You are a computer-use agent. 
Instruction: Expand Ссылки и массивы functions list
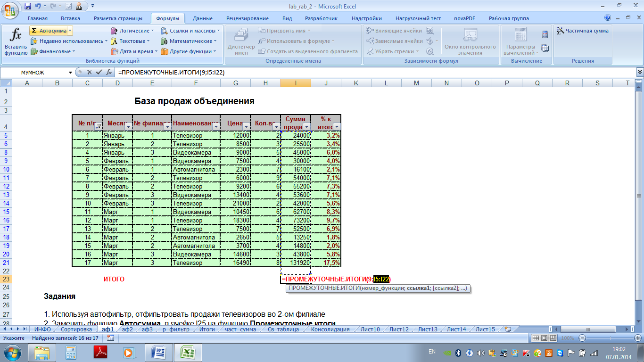click(x=190, y=31)
